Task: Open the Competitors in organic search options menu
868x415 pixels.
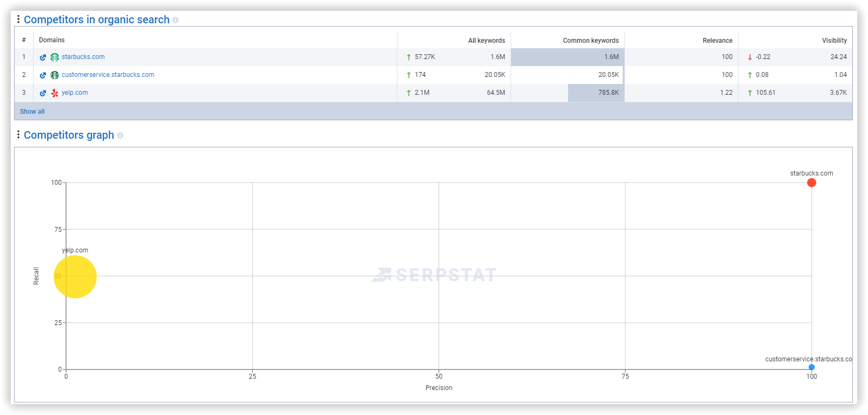Action: click(x=18, y=20)
